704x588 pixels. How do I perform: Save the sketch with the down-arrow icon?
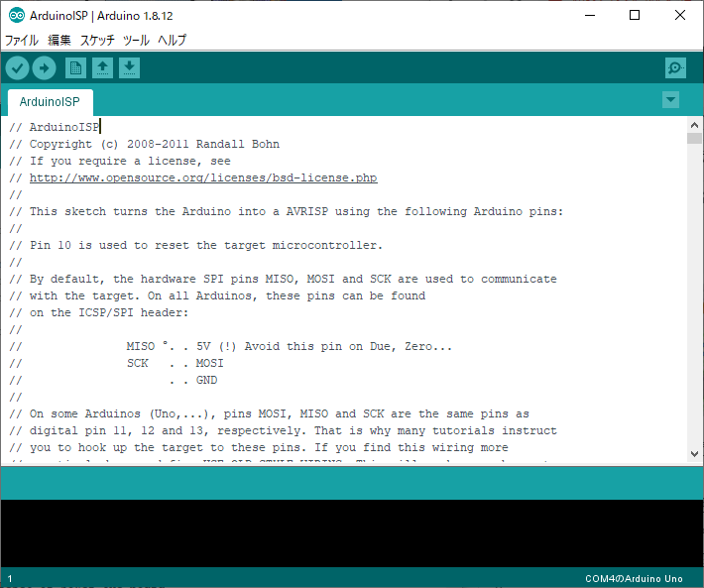point(129,68)
